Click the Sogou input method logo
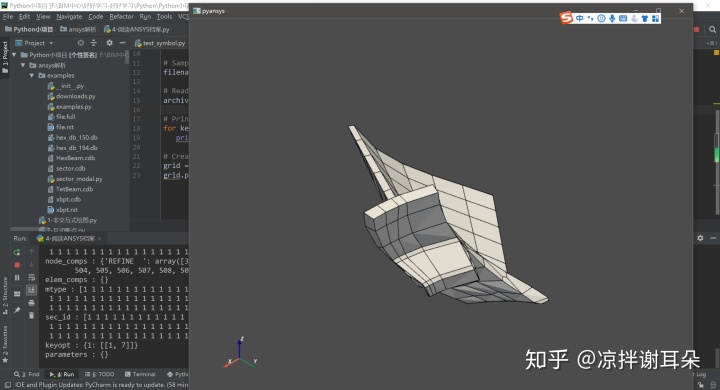720x390 pixels. tap(567, 18)
